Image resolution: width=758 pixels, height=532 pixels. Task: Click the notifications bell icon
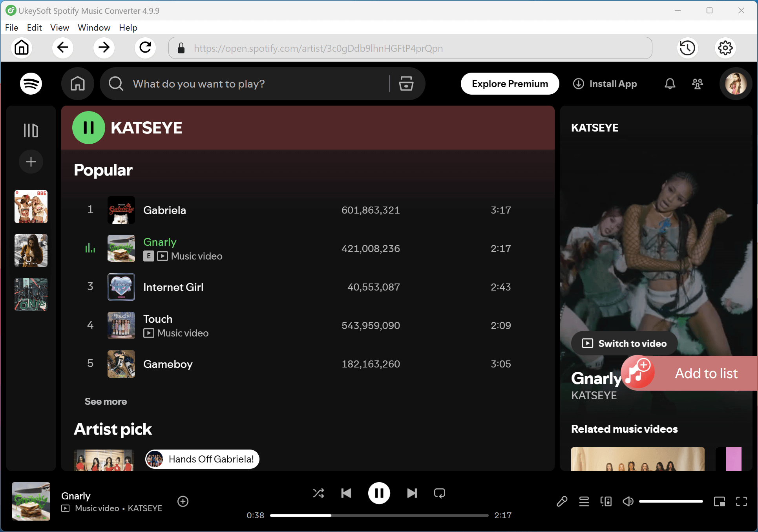670,84
